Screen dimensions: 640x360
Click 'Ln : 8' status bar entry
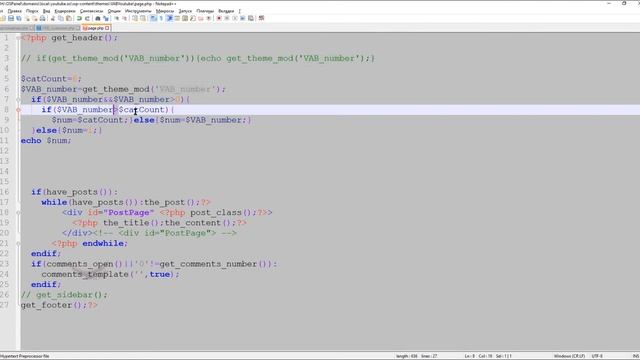[469, 356]
